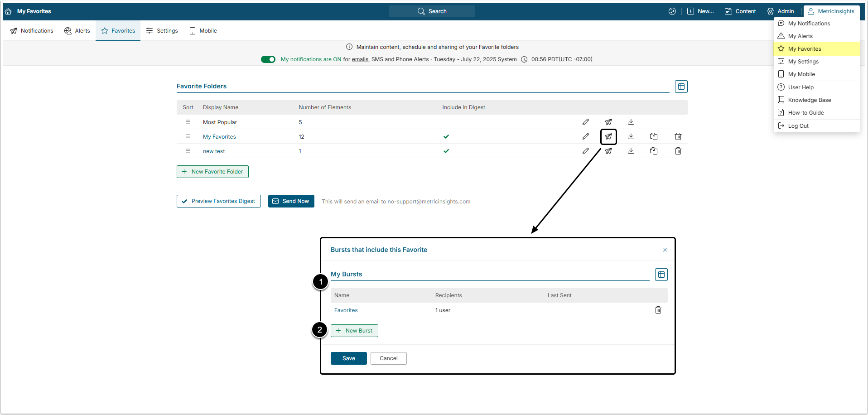The width and height of the screenshot is (868, 415).
Task: Click Preview Favorites Digest button
Action: [x=219, y=201]
